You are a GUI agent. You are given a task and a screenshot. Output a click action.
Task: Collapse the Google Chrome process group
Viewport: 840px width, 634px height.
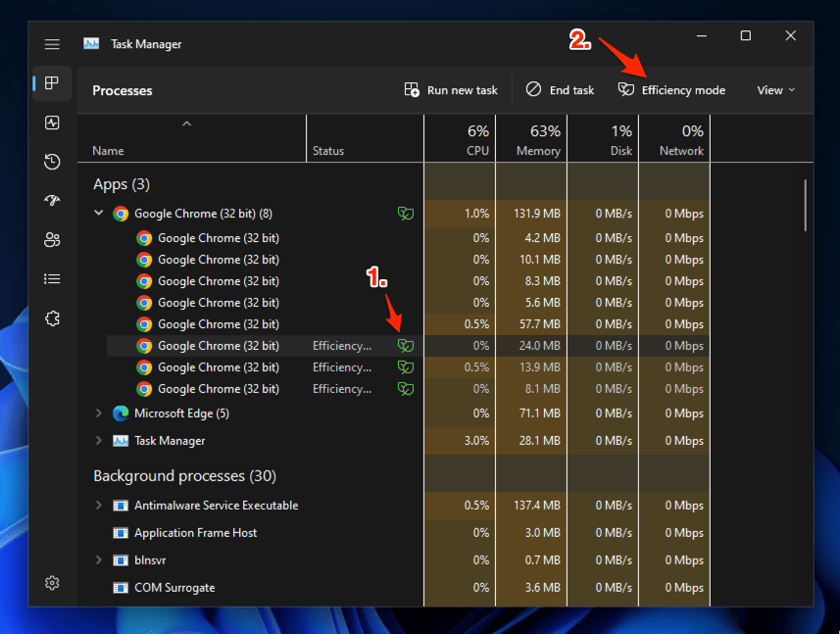[x=99, y=214]
